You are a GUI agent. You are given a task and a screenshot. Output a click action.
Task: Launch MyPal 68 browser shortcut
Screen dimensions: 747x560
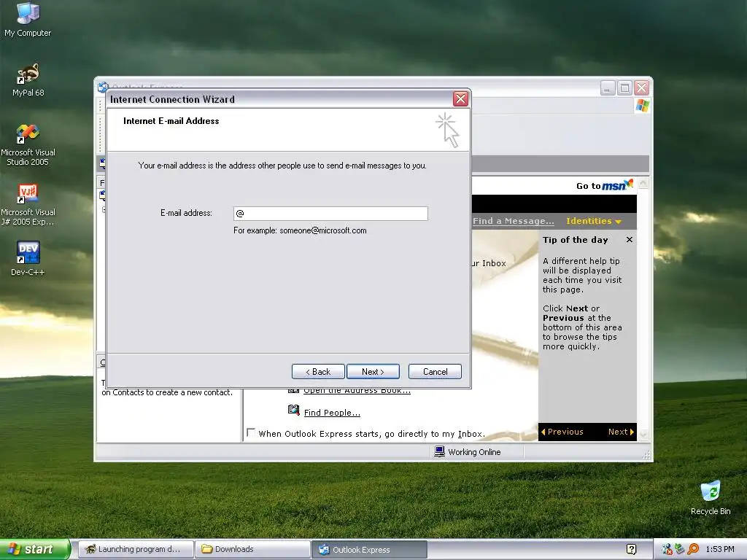(x=28, y=80)
